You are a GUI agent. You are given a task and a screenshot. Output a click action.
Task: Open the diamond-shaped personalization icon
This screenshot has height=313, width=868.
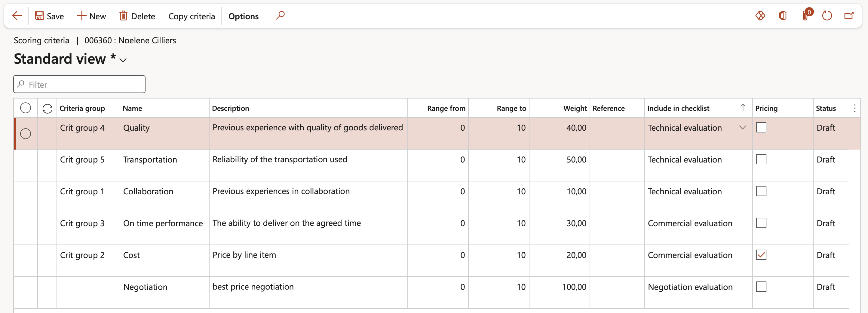760,16
